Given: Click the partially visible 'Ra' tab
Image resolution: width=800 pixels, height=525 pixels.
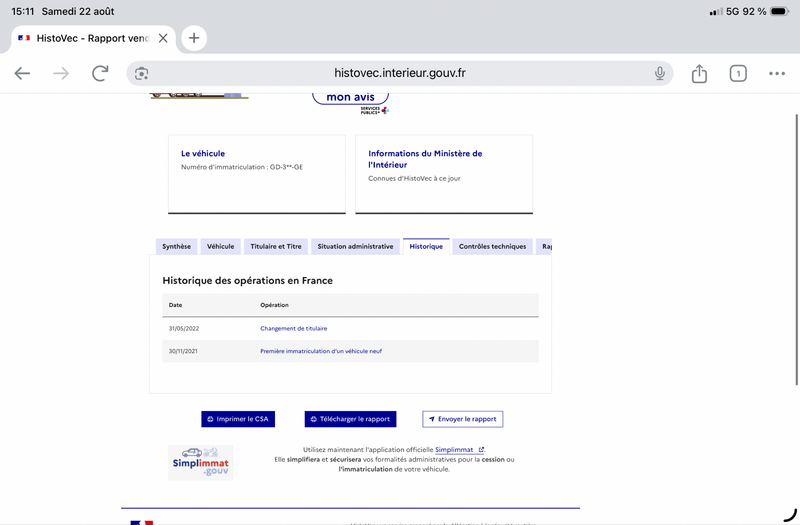Looking at the screenshot, I should point(545,246).
